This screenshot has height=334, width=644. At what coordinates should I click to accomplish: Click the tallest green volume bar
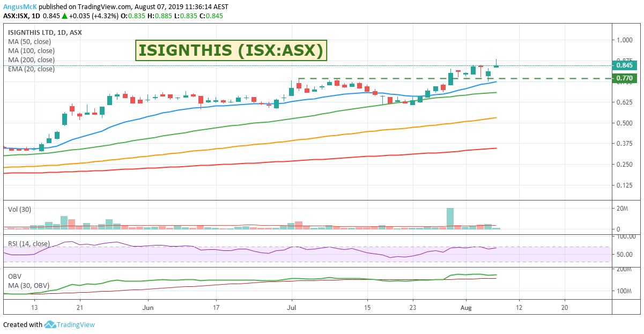(450, 219)
